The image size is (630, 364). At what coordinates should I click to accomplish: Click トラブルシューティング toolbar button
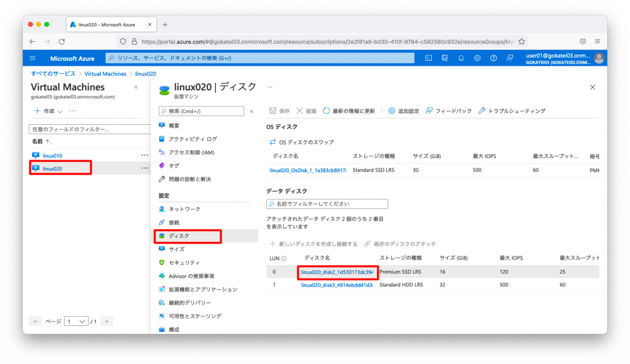tap(512, 111)
